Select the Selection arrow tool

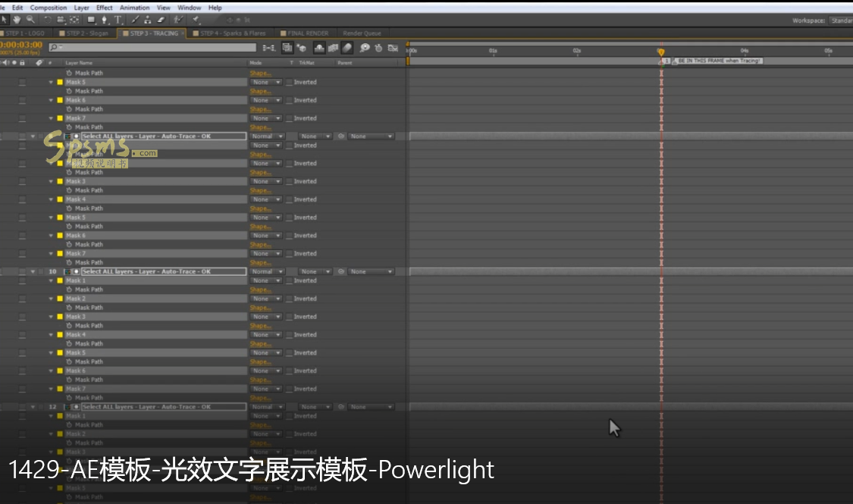click(x=5, y=20)
